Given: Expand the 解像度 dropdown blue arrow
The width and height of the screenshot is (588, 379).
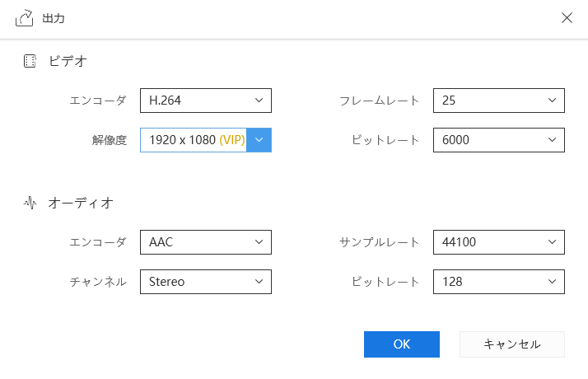Looking at the screenshot, I should [259, 140].
